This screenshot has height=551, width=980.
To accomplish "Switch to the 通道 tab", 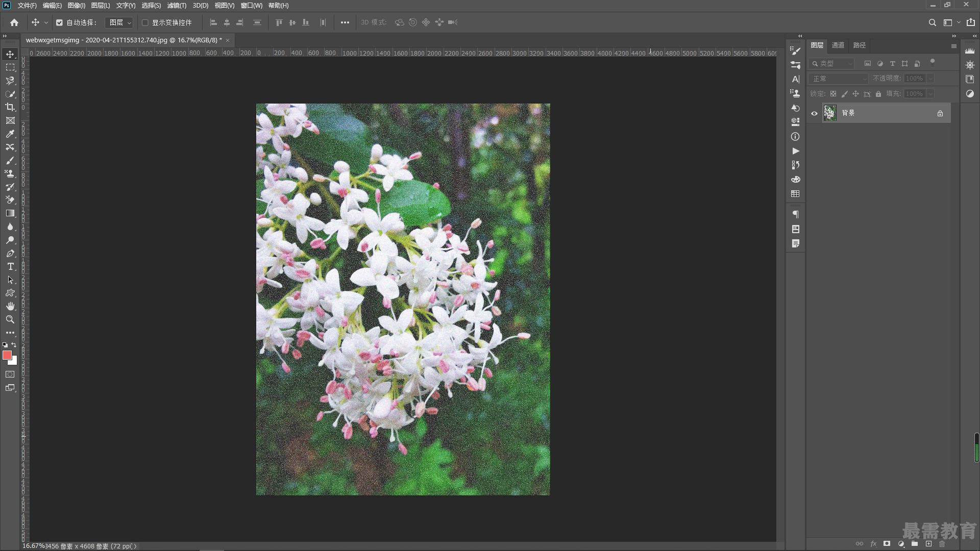I will [x=838, y=45].
